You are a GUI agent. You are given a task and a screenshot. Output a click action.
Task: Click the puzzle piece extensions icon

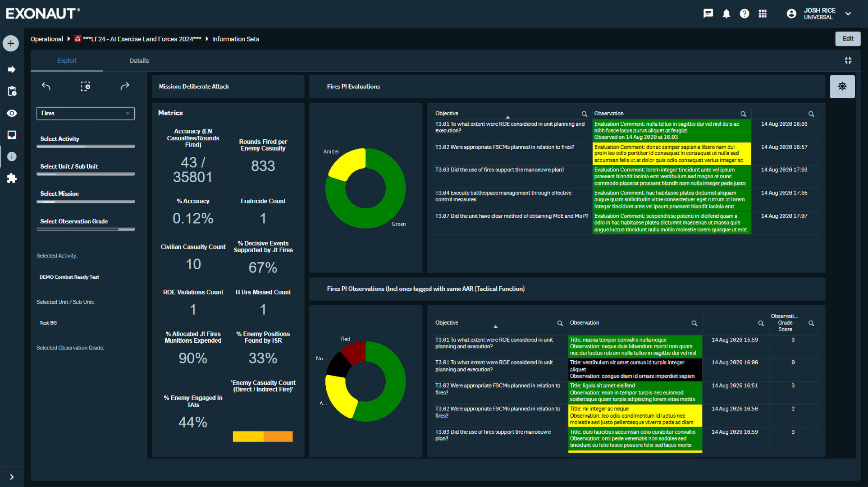12,178
